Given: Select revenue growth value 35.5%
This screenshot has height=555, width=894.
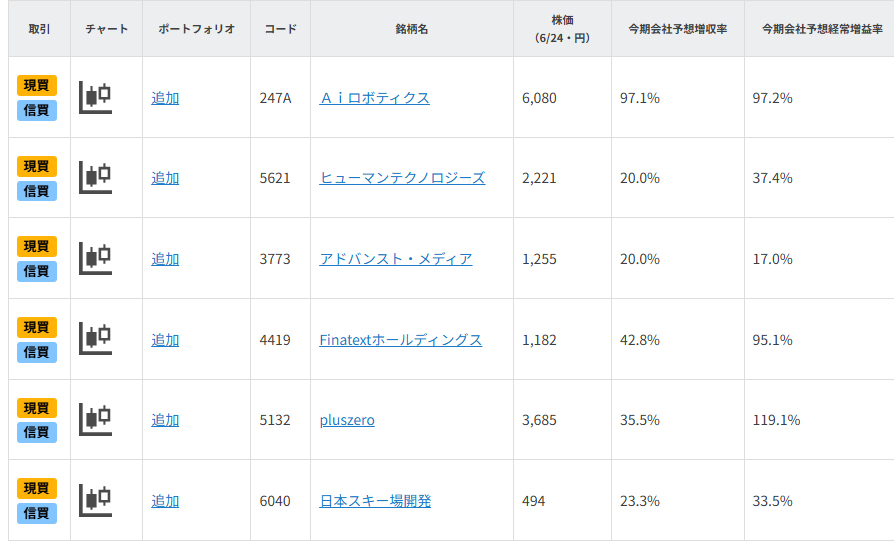Looking at the screenshot, I should click(x=640, y=420).
